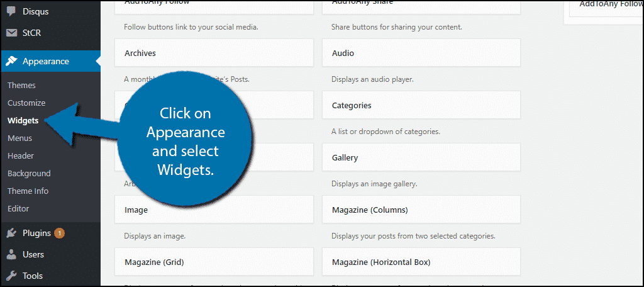Open Theme Info submenu
The image size is (644, 287).
(28, 191)
